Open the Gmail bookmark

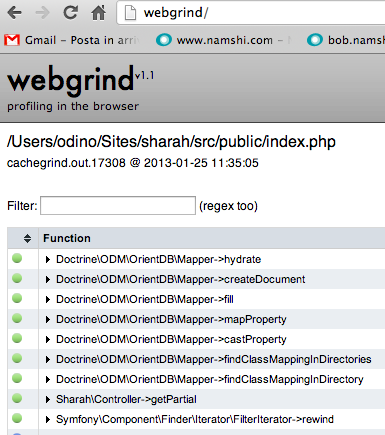(72, 40)
